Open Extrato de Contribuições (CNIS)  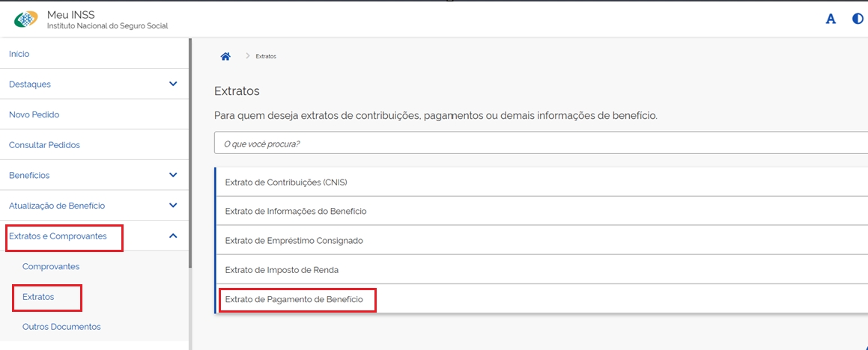(x=541, y=182)
